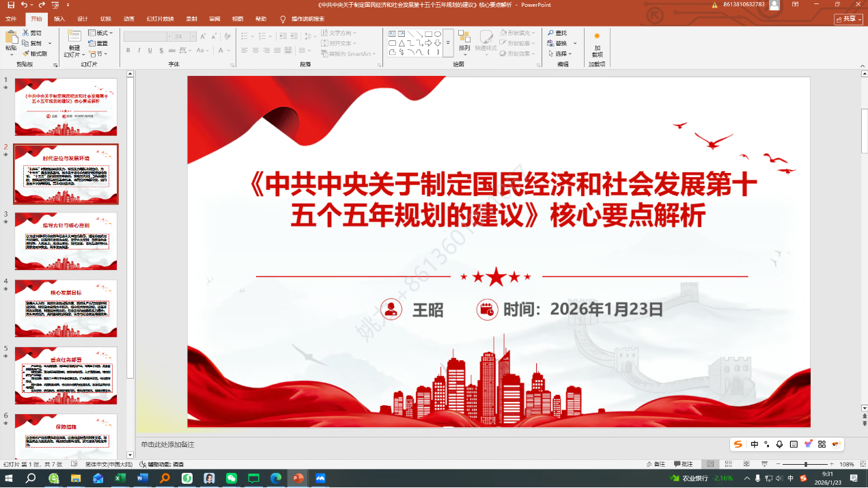The image size is (868, 488).
Task: Click the zoom slider in status bar
Action: tap(806, 464)
